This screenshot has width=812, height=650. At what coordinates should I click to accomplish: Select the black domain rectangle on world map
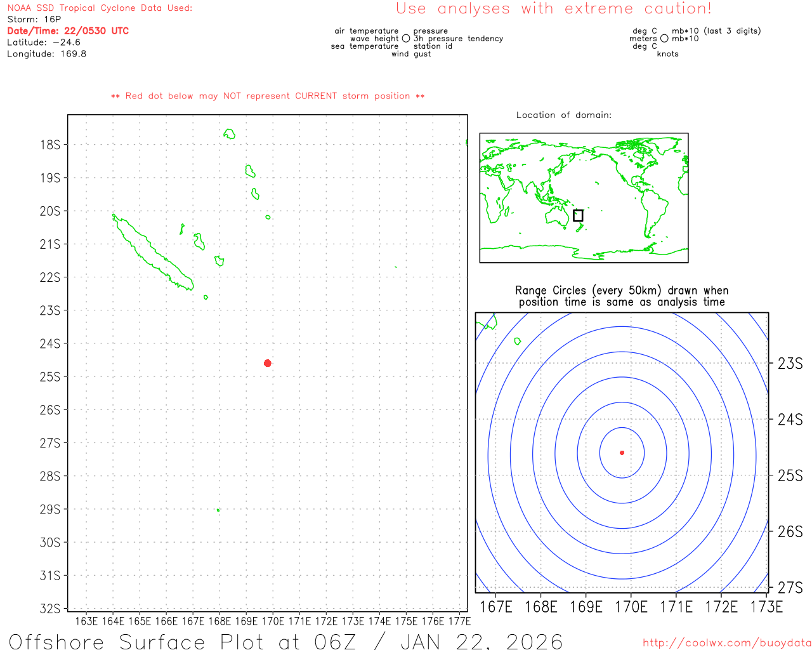[578, 215]
